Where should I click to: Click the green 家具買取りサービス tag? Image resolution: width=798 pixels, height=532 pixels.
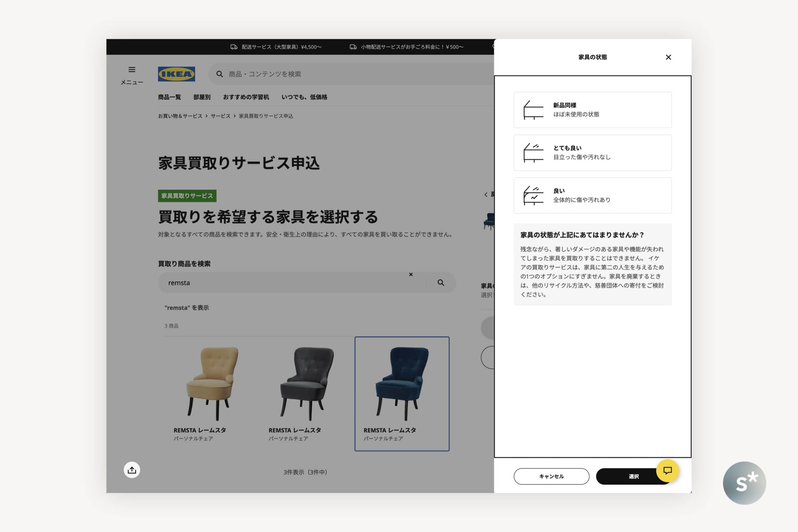tap(187, 196)
